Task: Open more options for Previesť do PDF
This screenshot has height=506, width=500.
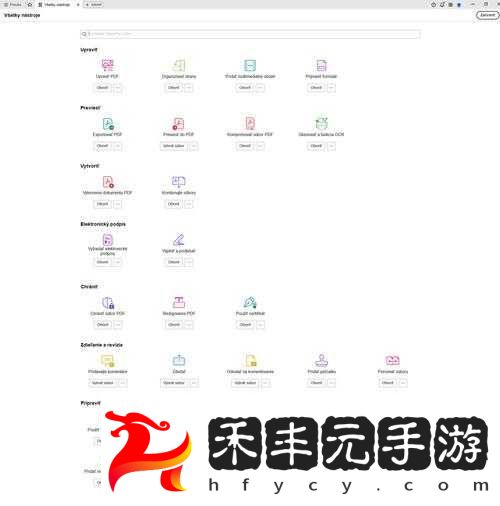Action: (x=194, y=146)
